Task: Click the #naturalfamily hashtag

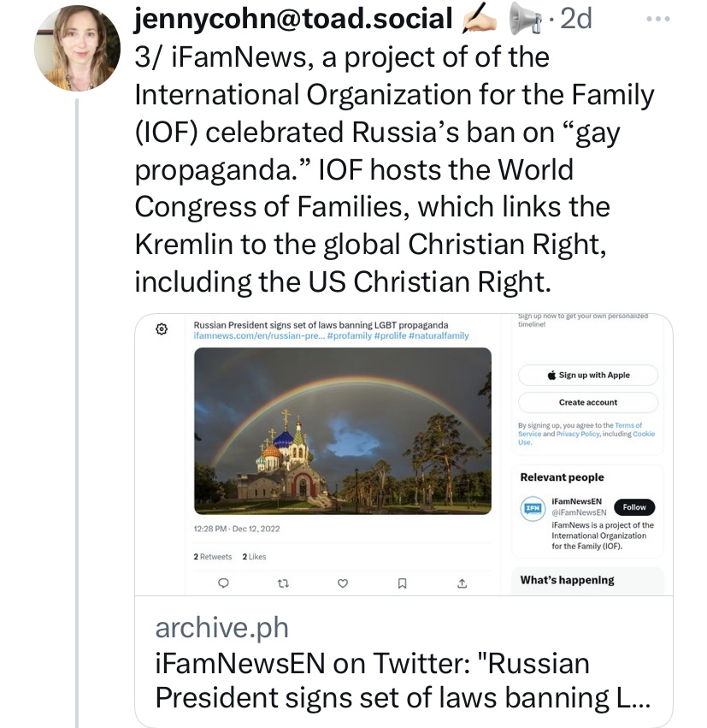Action: coord(439,336)
